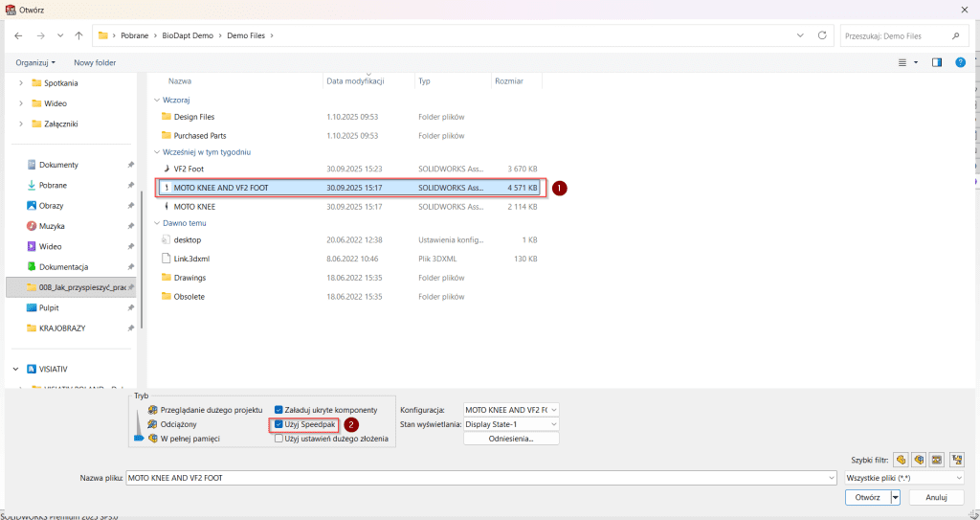Open the Pobrane quick access folder
Viewport: 980px width, 520px height.
[x=53, y=185]
